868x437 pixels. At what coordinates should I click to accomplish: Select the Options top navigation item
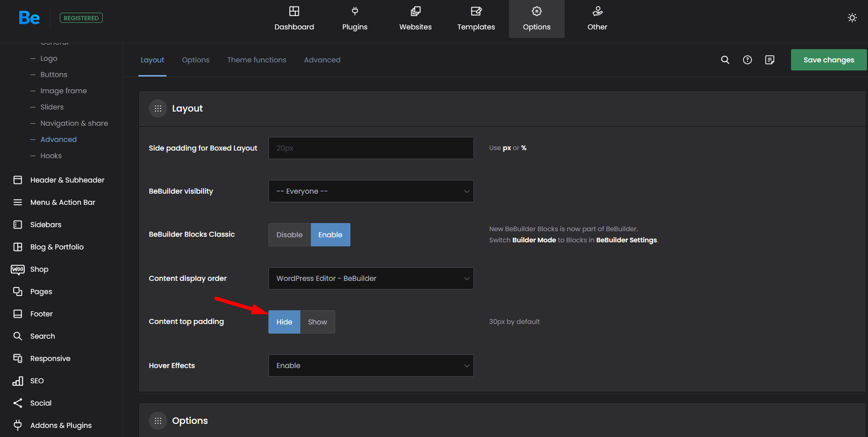[537, 19]
